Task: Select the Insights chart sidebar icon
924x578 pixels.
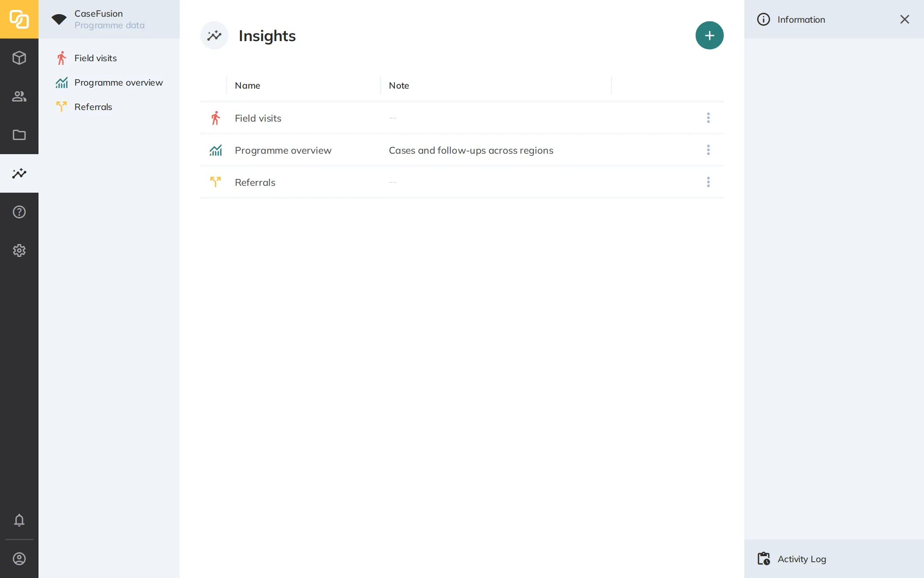Action: tap(19, 173)
